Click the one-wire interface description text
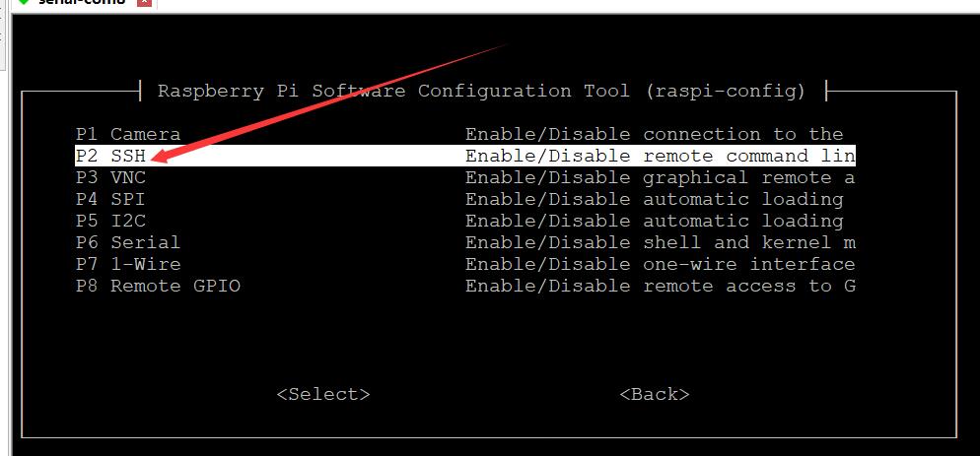The height and width of the screenshot is (456, 980). click(660, 264)
